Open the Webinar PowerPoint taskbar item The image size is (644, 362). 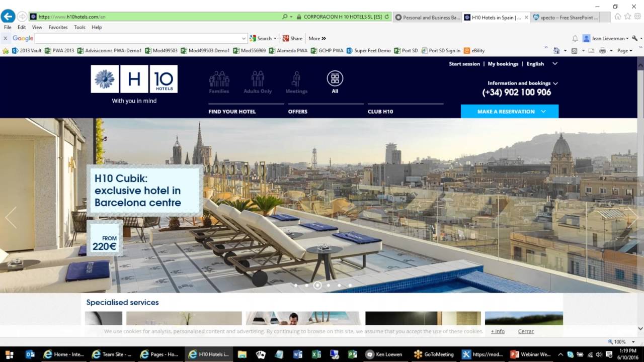coord(530,354)
